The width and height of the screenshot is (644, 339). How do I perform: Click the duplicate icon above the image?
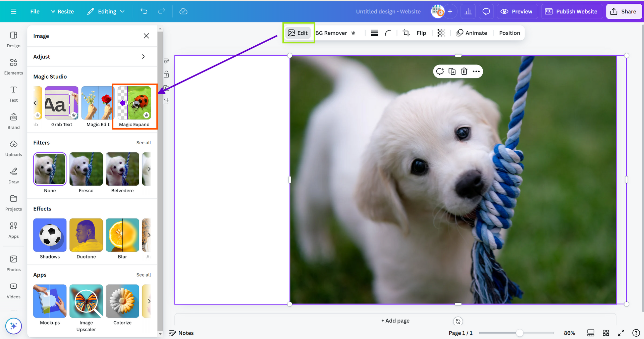point(452,71)
